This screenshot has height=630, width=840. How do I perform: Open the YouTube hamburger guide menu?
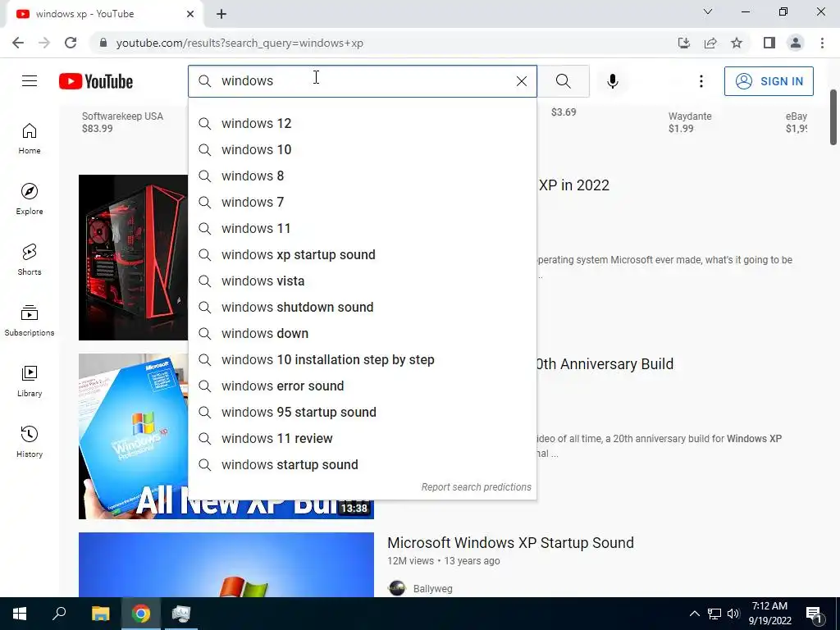pos(30,81)
